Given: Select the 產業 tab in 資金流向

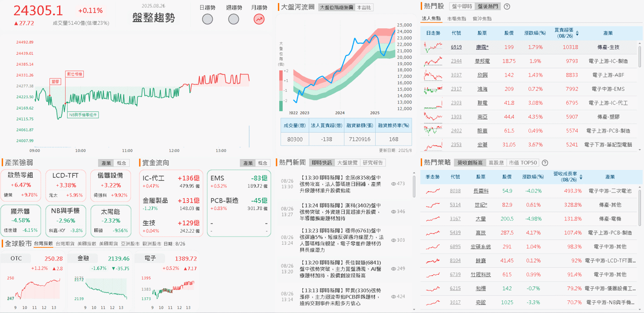Looking at the screenshot, I should point(248,163).
